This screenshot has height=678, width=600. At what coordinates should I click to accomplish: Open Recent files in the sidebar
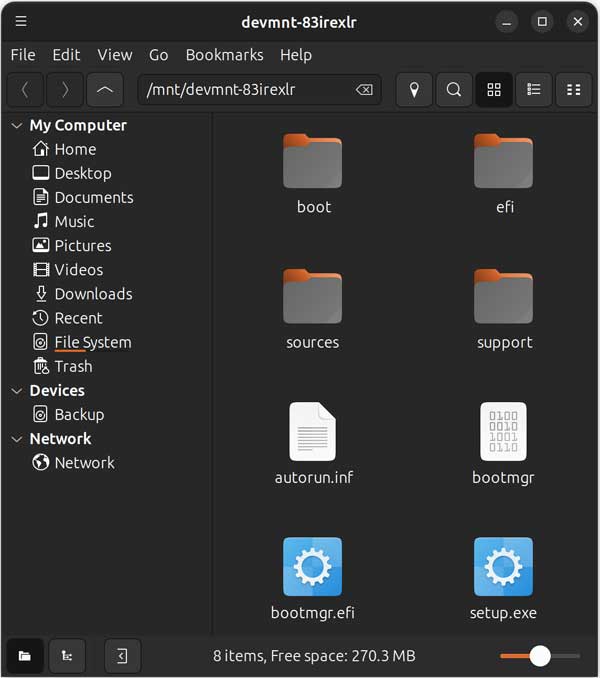(68, 318)
